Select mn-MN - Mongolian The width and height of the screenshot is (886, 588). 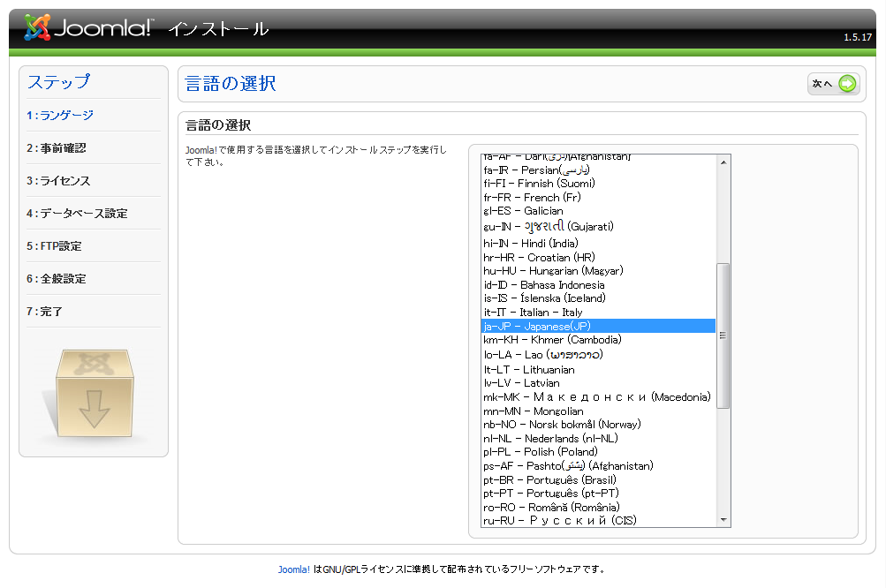pos(598,411)
